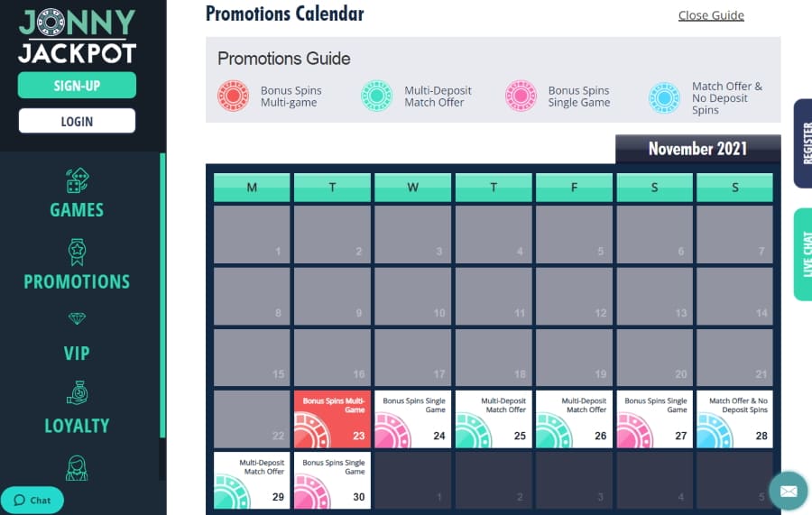Screen dimensions: 812x515
Task: Click the red Bonus Spins Multi-game chip
Action: 233,97
